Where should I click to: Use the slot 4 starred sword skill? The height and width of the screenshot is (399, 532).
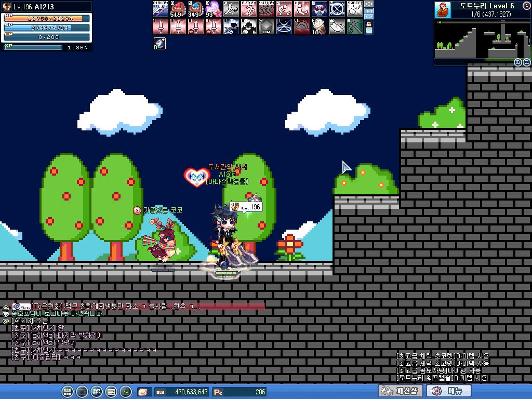click(214, 26)
